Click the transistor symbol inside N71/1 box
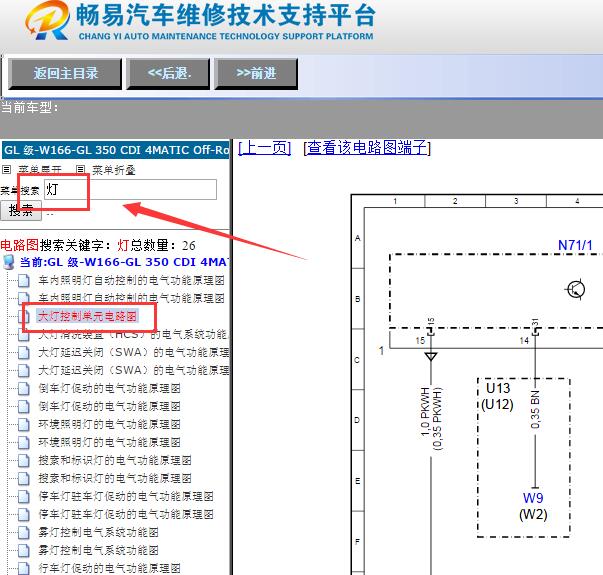 [575, 289]
